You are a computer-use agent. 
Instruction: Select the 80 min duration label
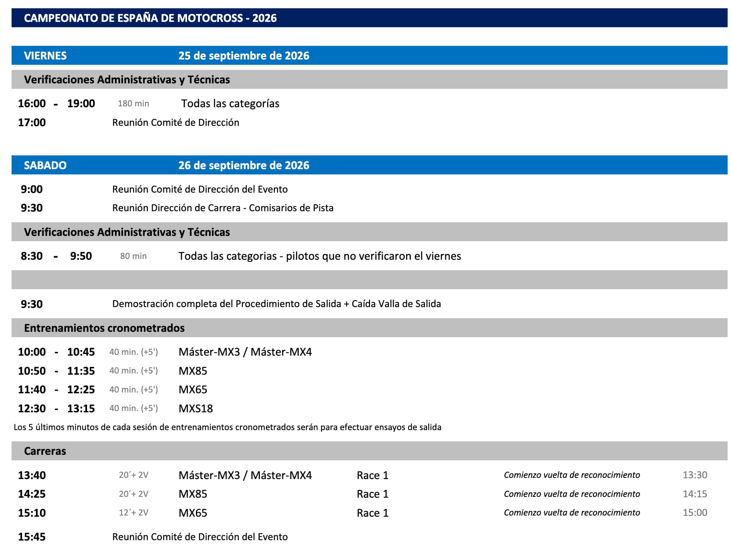pos(134,256)
